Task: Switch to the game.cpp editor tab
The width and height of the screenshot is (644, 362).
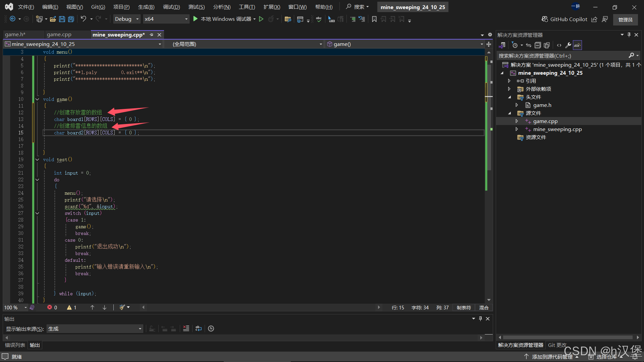Action: coord(59,35)
